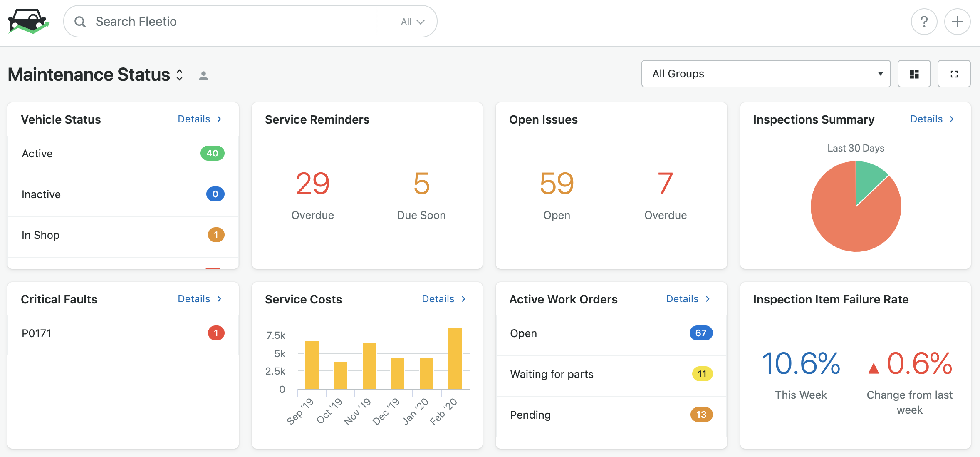Open the help question mark icon

click(x=924, y=22)
